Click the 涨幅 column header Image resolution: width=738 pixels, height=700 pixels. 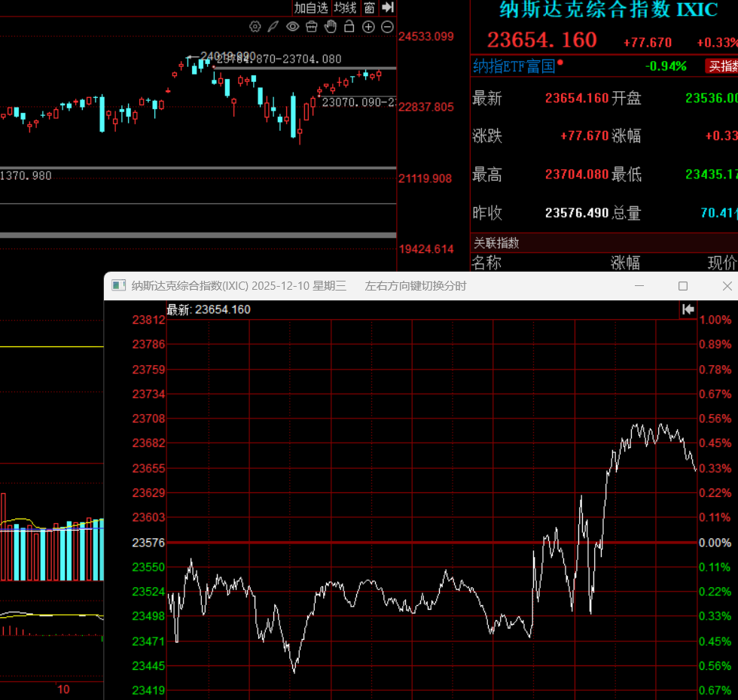pyautogui.click(x=625, y=263)
